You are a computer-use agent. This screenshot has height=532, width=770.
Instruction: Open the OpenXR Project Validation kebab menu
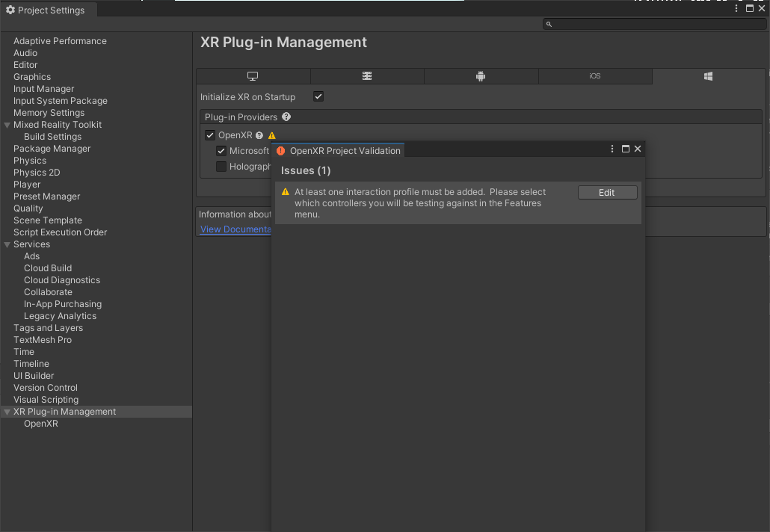coord(612,149)
